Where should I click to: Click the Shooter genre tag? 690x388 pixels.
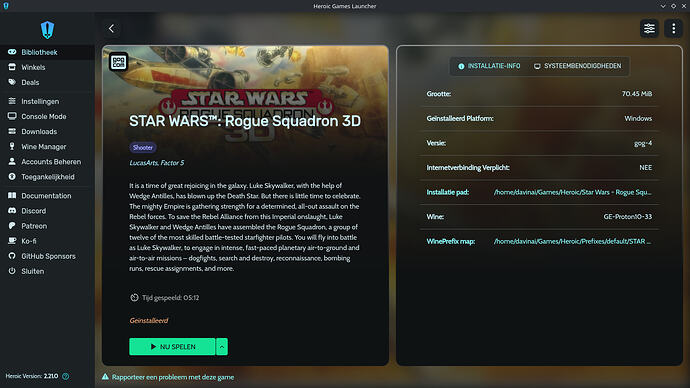(143, 147)
